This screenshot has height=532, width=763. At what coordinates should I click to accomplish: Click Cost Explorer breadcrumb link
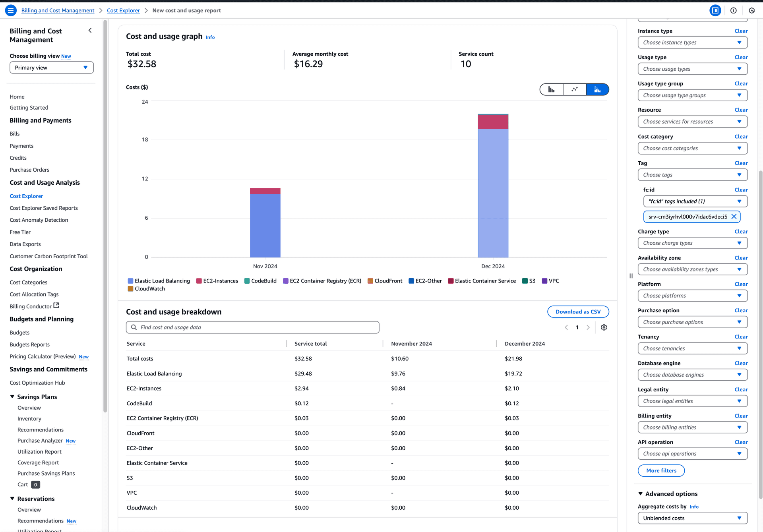(x=124, y=10)
